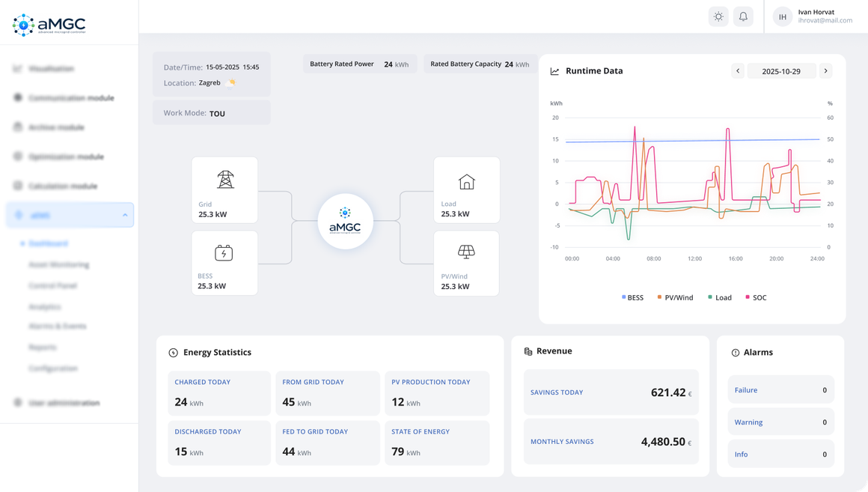Viewport: 868px width, 492px height.
Task: Click the 621.42 savings value
Action: (668, 392)
